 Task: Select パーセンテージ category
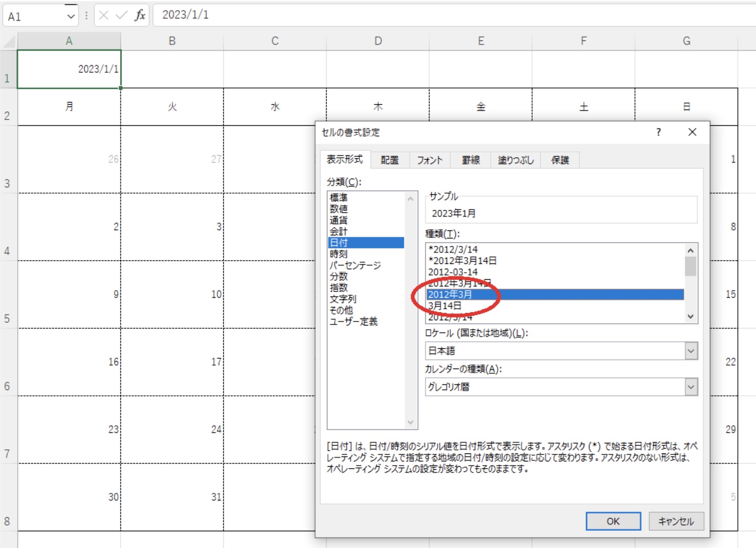tap(366, 265)
